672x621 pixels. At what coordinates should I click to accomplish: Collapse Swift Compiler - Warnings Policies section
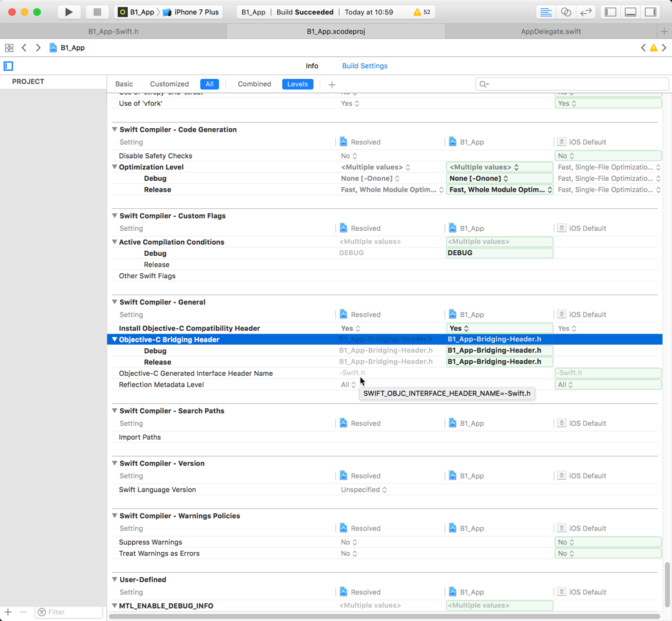click(115, 516)
